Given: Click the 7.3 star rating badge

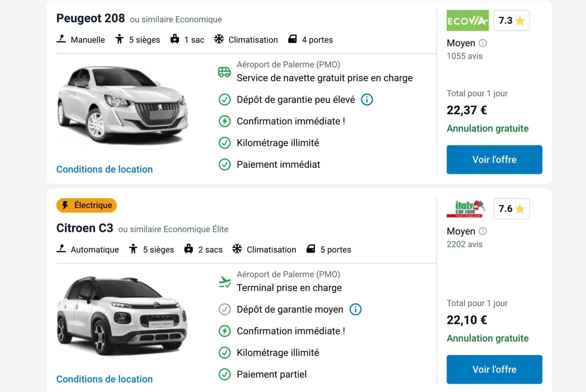Looking at the screenshot, I should point(511,20).
